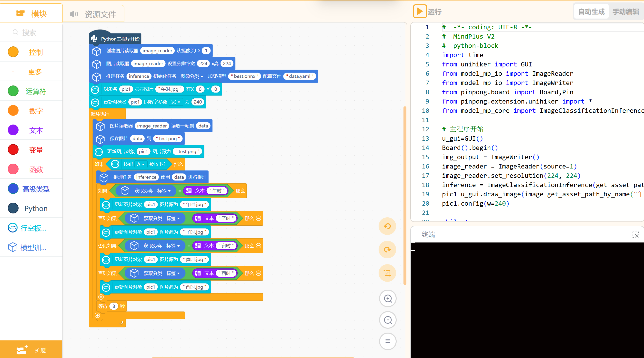The image size is (644, 358).
Task: Select the red 变量 category circle
Action: (13, 150)
